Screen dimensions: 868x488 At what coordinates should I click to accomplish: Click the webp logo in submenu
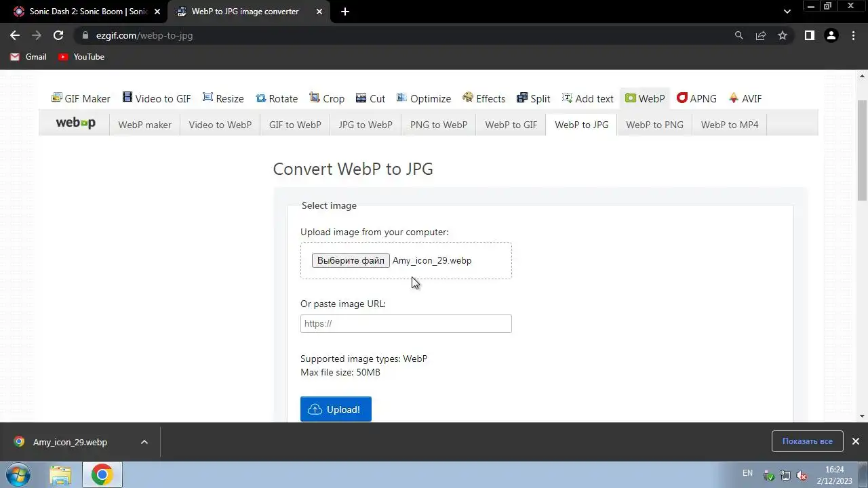point(75,123)
